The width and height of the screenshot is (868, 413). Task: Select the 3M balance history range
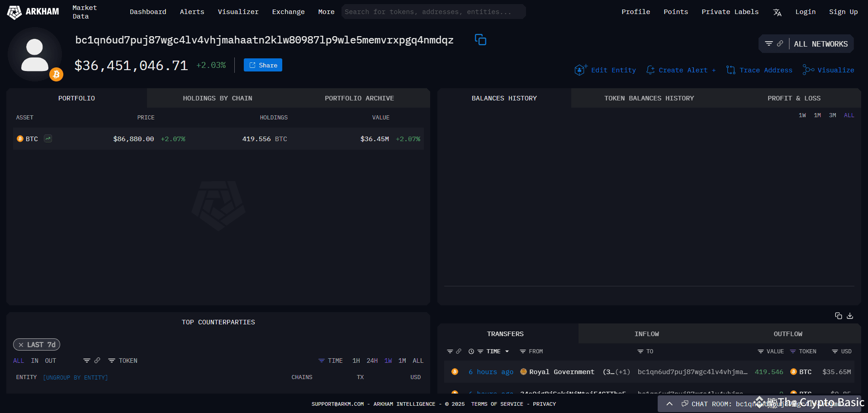click(832, 115)
